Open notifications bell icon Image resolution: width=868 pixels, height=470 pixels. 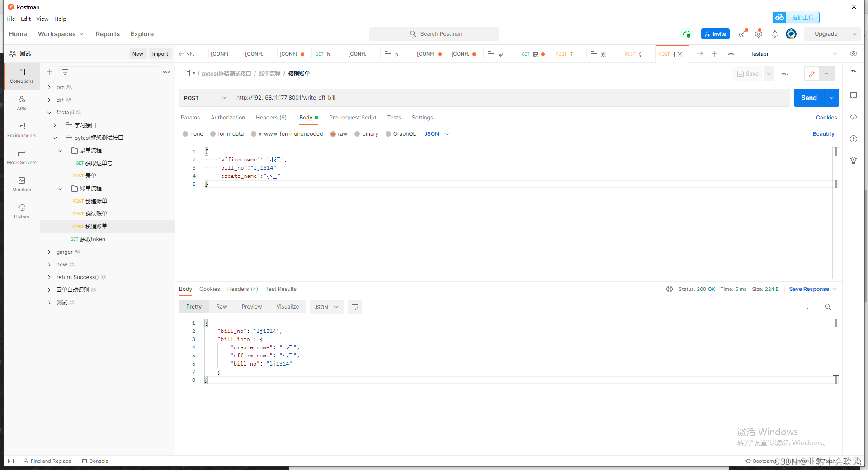click(x=775, y=34)
